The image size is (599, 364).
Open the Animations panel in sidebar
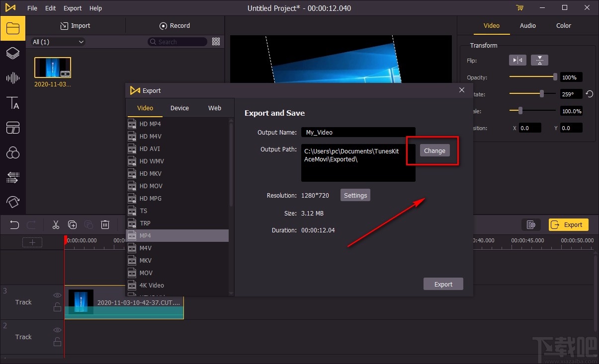[12, 202]
